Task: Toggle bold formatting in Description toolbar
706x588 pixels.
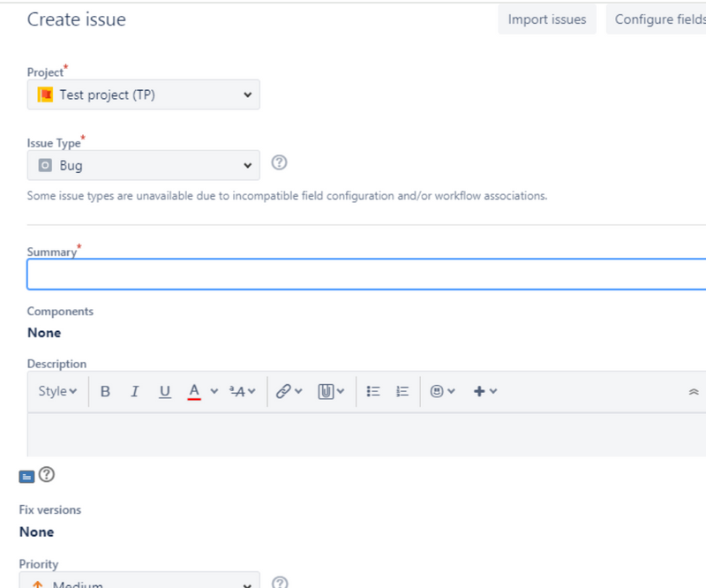Action: [x=105, y=391]
